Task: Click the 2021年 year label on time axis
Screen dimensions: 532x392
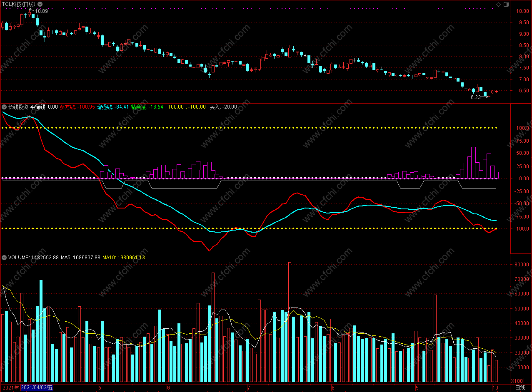Action: coord(10,388)
